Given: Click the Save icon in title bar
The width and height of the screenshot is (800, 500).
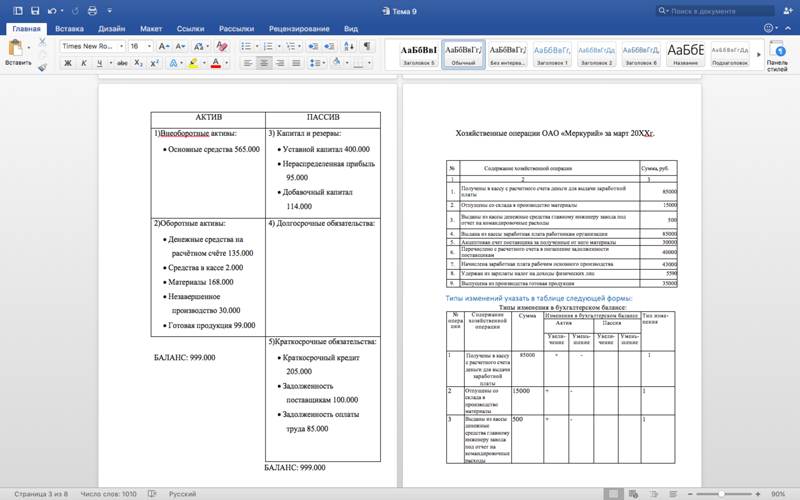Looking at the screenshot, I should pos(34,11).
